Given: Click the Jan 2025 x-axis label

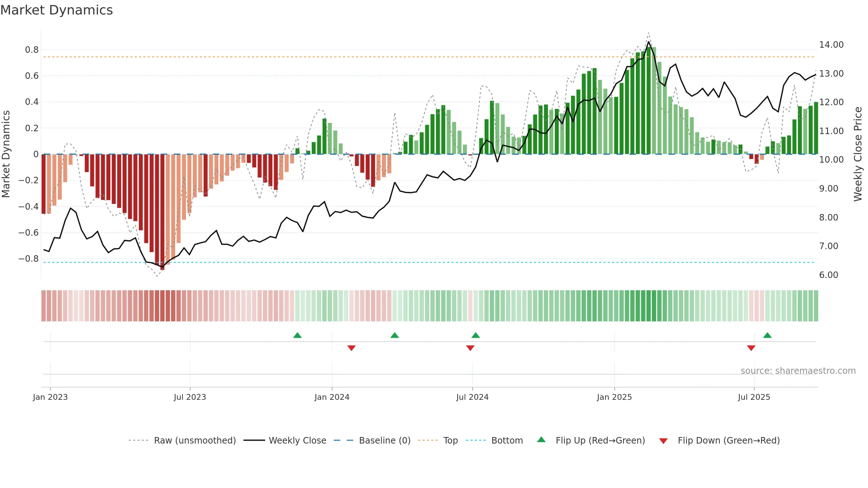Looking at the screenshot, I should tap(614, 397).
